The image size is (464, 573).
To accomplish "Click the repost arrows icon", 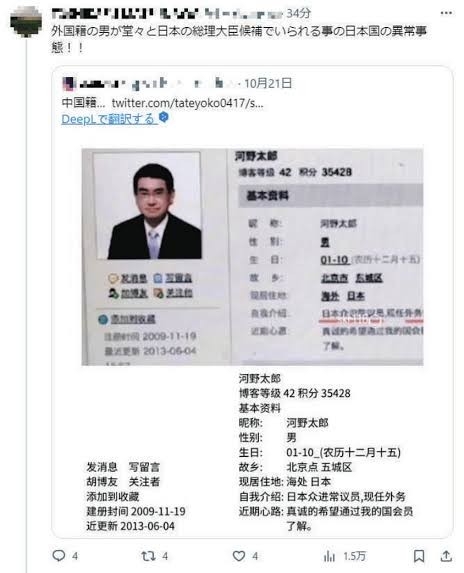I will (148, 556).
